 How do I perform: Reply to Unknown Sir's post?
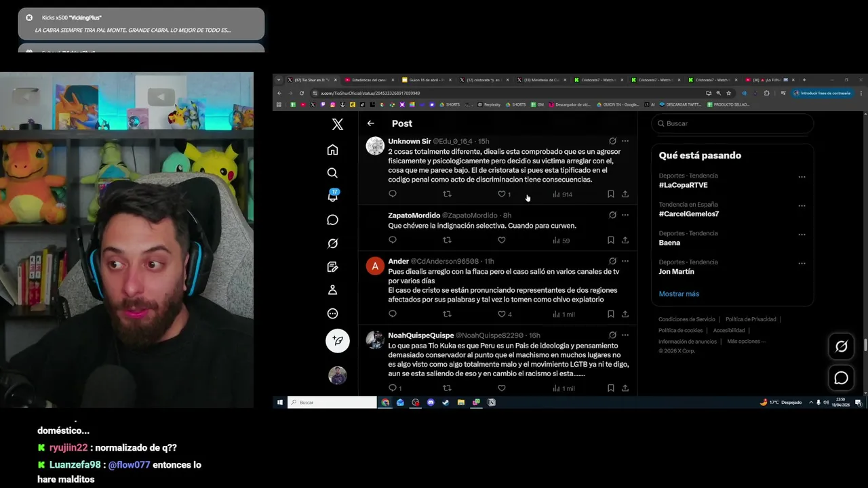point(392,194)
